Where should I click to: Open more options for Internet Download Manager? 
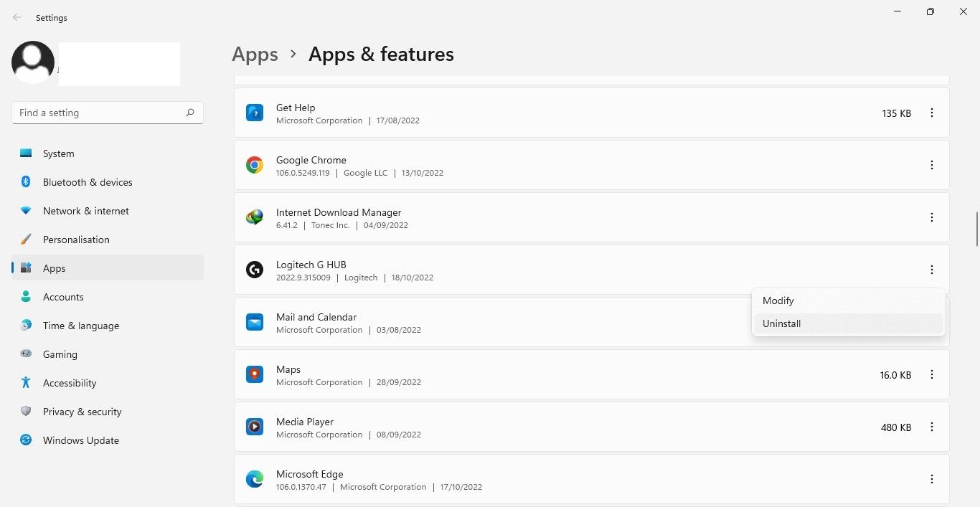pyautogui.click(x=932, y=217)
